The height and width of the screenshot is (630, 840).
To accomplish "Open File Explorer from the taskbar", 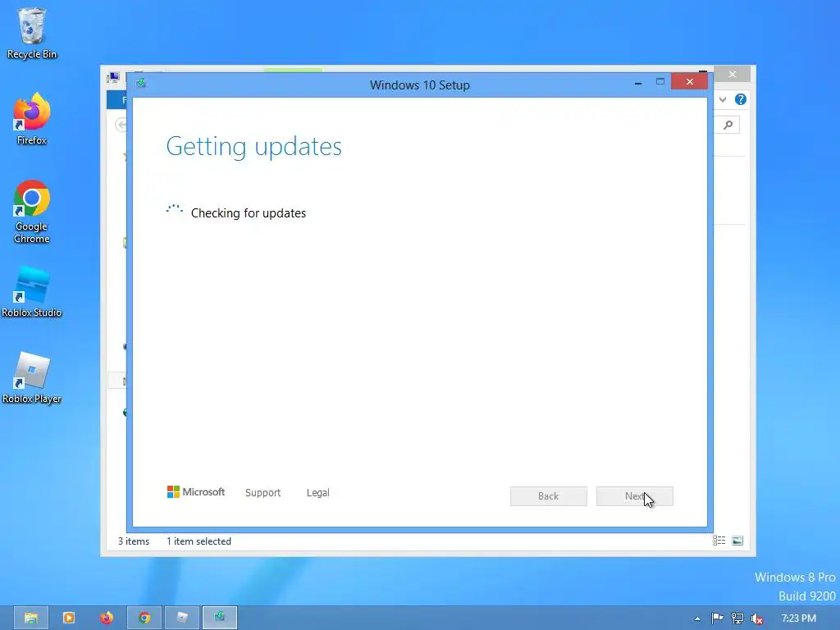I will (31, 618).
